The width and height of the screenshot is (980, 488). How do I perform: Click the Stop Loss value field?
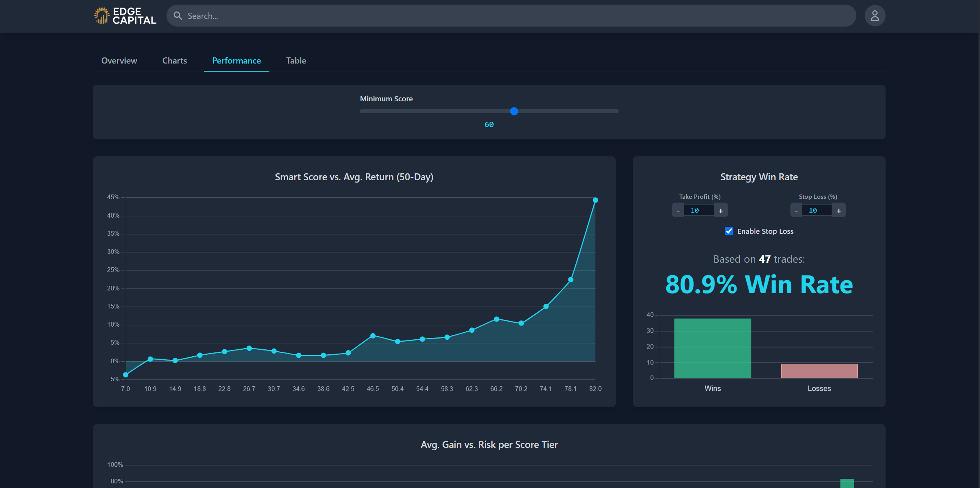coord(816,211)
